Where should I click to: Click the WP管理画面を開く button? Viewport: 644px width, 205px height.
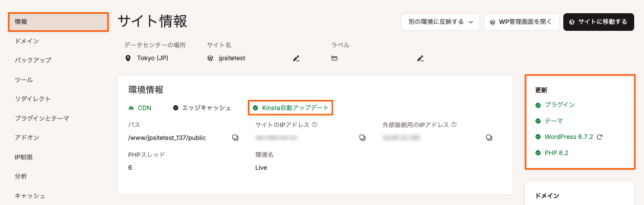(522, 22)
